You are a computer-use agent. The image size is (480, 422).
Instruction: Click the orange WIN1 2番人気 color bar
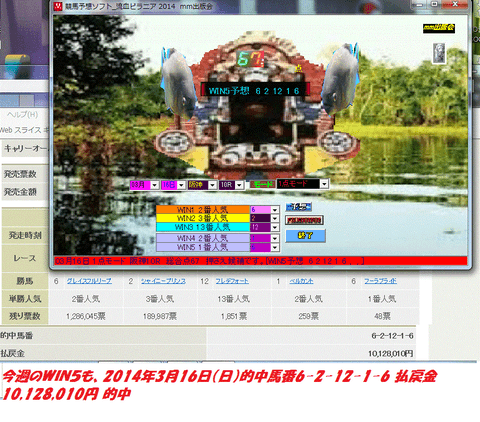[x=203, y=210]
